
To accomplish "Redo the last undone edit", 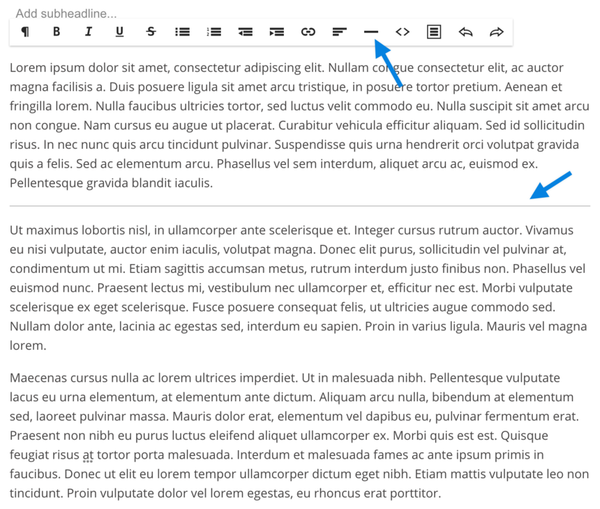I will 497,32.
